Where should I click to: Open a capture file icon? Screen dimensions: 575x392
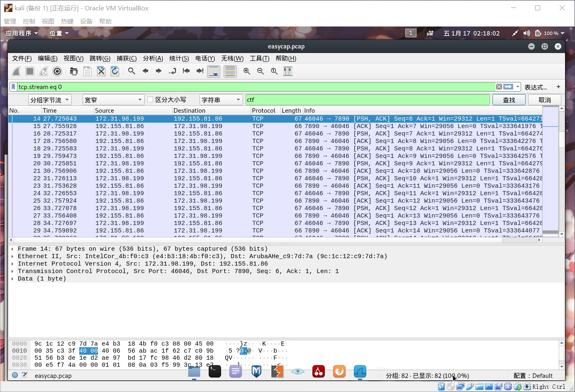pos(73,71)
